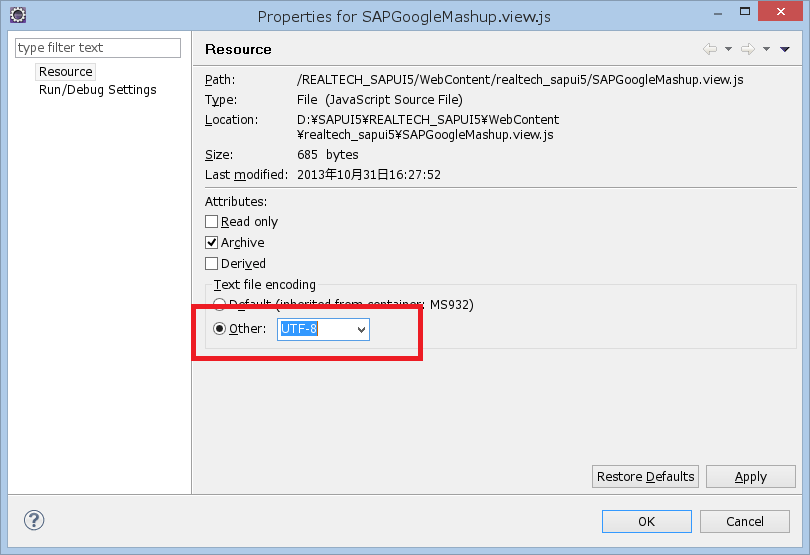Open the back history dropdown arrow

728,49
